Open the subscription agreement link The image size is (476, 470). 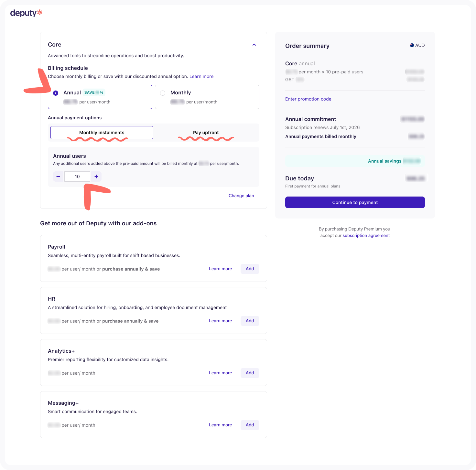click(x=366, y=235)
